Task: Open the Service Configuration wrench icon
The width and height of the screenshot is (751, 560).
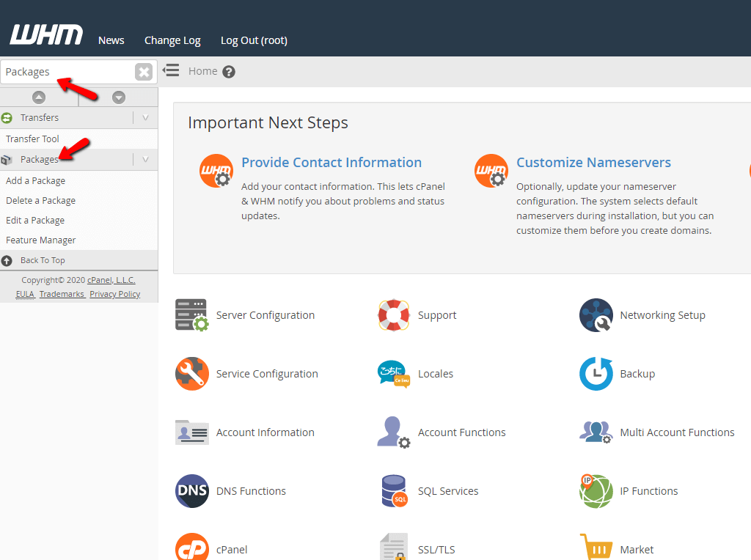Action: click(191, 374)
